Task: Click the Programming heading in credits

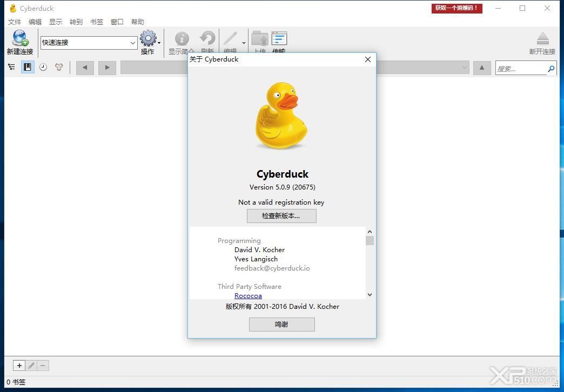Action: point(239,241)
